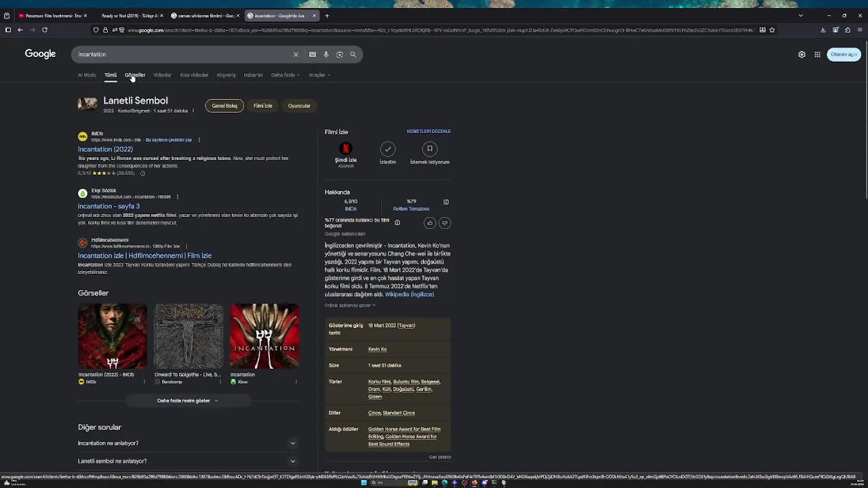Click the Oturum açın button
Screen dimensions: 868x488
coord(844,54)
